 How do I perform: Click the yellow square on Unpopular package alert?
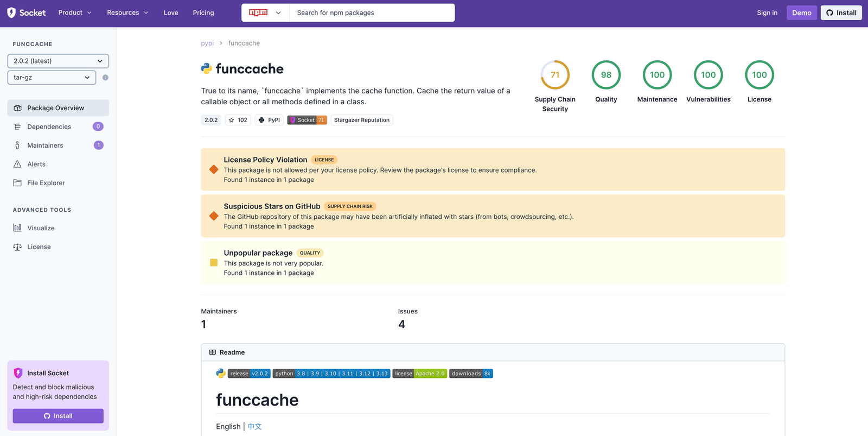pyautogui.click(x=214, y=263)
